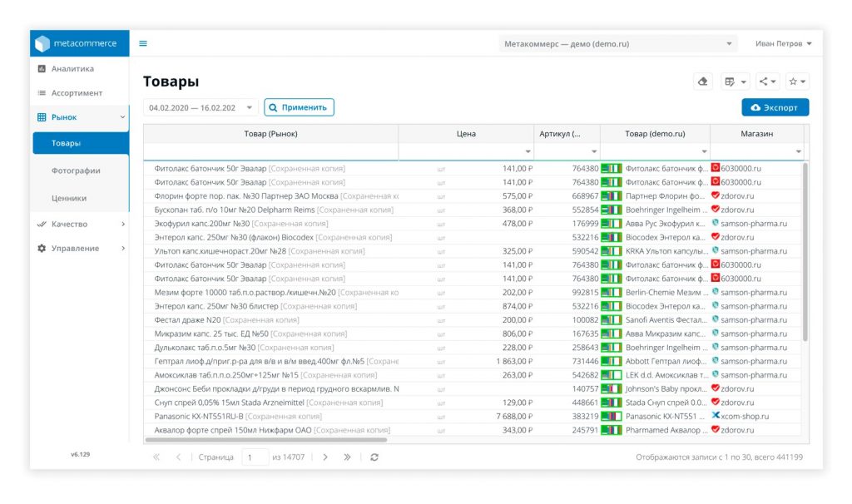Viewport: 852px width, 504px height.
Task: Jump to the last page
Action: 348,457
